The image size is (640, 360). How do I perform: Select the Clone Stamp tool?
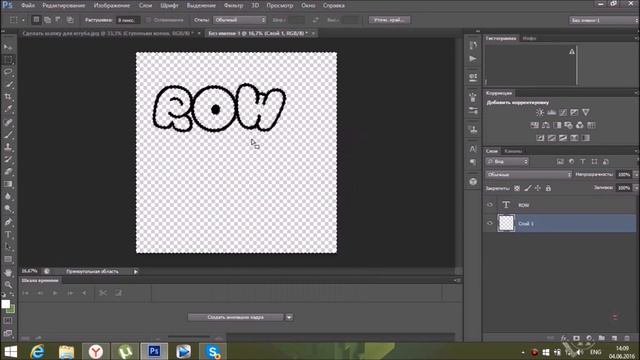pos(8,147)
